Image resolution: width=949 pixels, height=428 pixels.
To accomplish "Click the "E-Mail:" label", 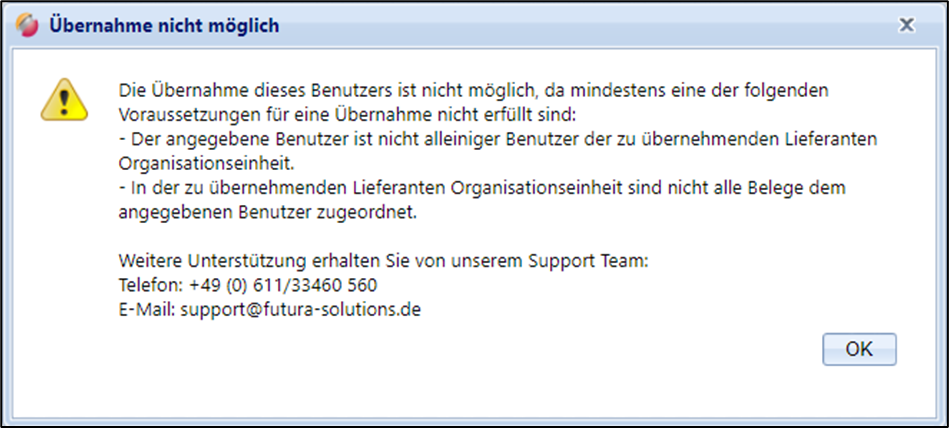I will click(145, 309).
